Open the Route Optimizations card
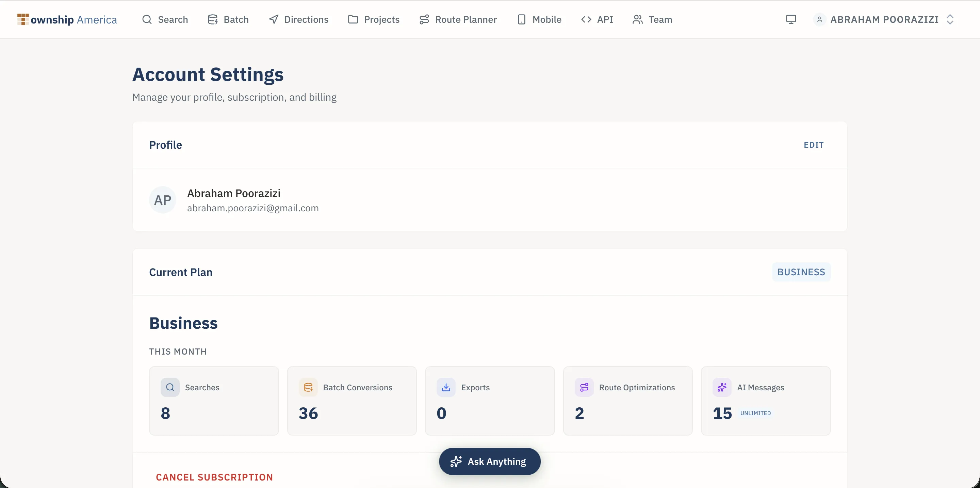 [628, 401]
